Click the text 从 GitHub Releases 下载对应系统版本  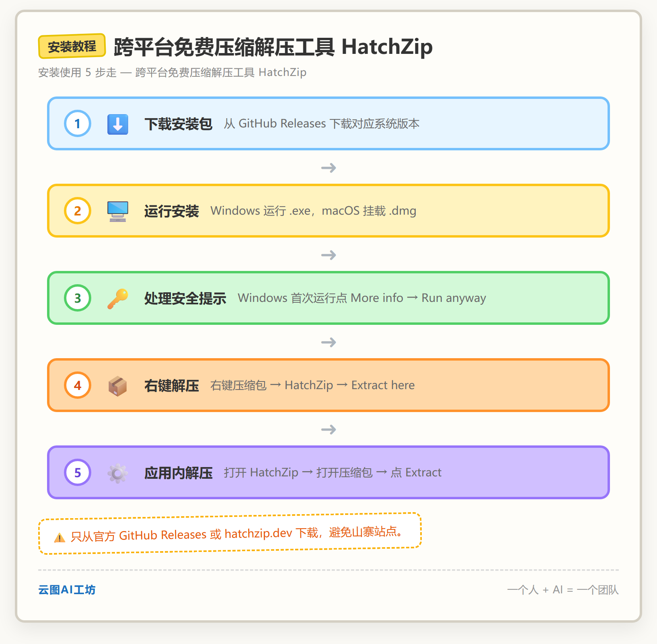tap(322, 123)
